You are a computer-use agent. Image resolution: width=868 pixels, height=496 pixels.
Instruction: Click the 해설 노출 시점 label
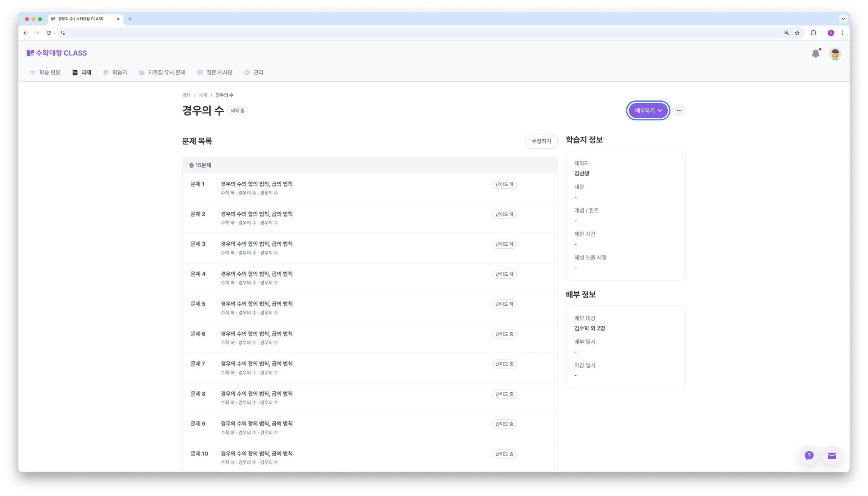pos(590,258)
